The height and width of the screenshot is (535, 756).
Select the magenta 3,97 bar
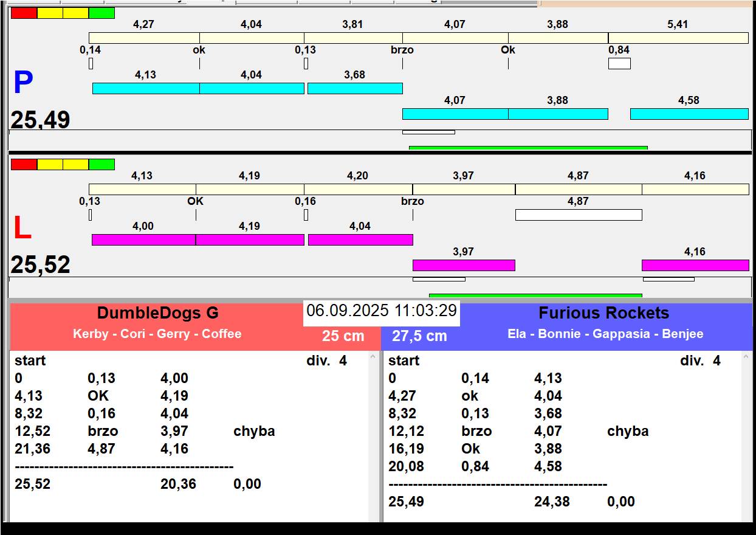coord(464,265)
